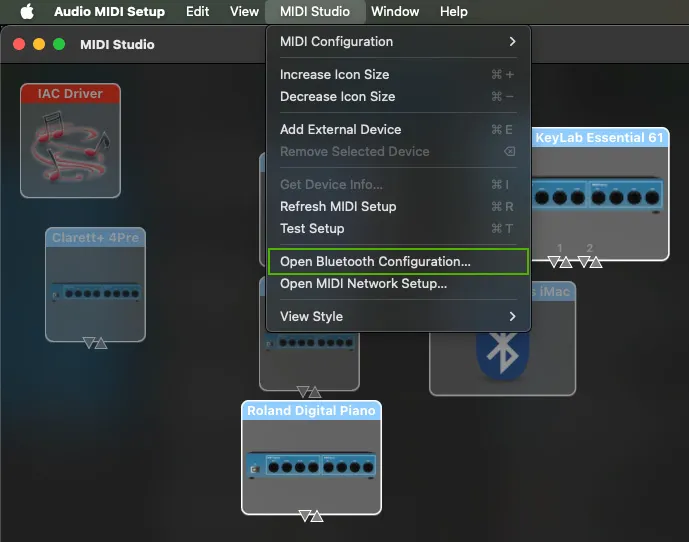The width and height of the screenshot is (689, 542).
Task: Click port arrows under Clarett+ 4Pre
Action: click(95, 342)
